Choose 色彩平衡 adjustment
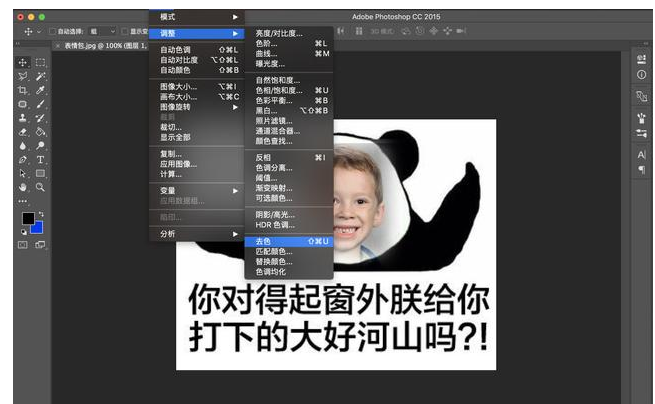The height and width of the screenshot is (404, 655). pos(289,100)
